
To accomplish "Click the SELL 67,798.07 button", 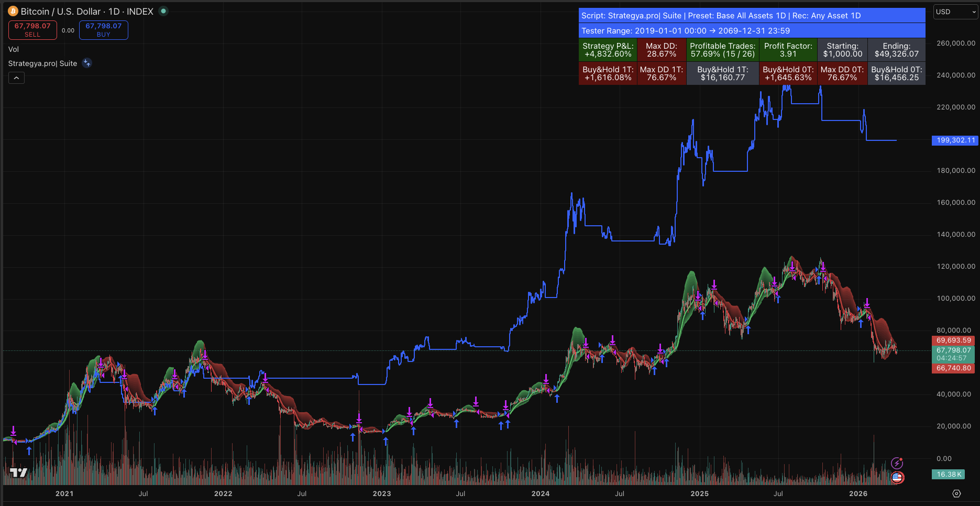I will click(x=32, y=30).
